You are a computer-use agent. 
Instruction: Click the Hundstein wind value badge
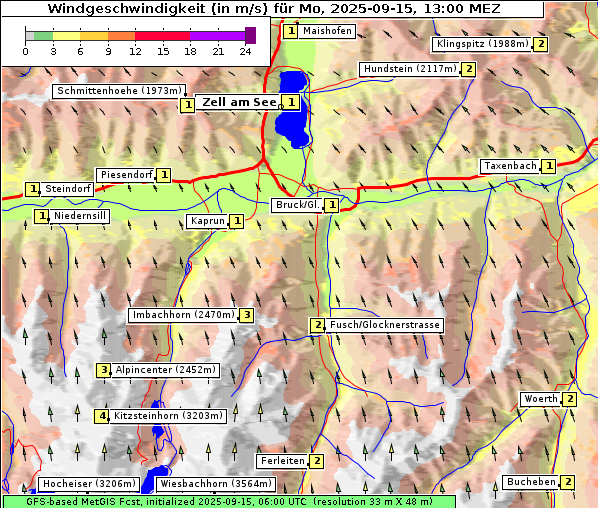coord(468,69)
